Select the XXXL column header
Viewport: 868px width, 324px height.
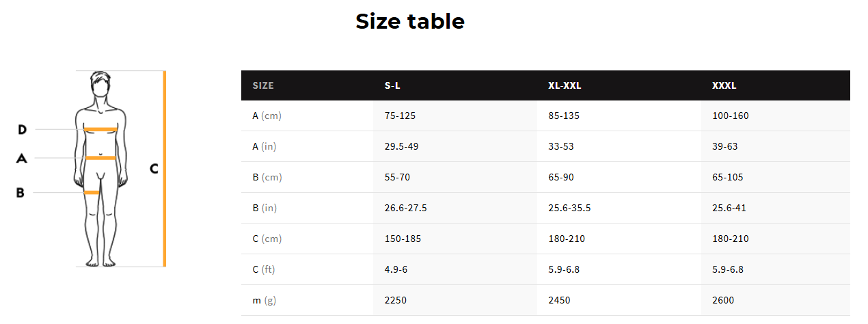[724, 86]
